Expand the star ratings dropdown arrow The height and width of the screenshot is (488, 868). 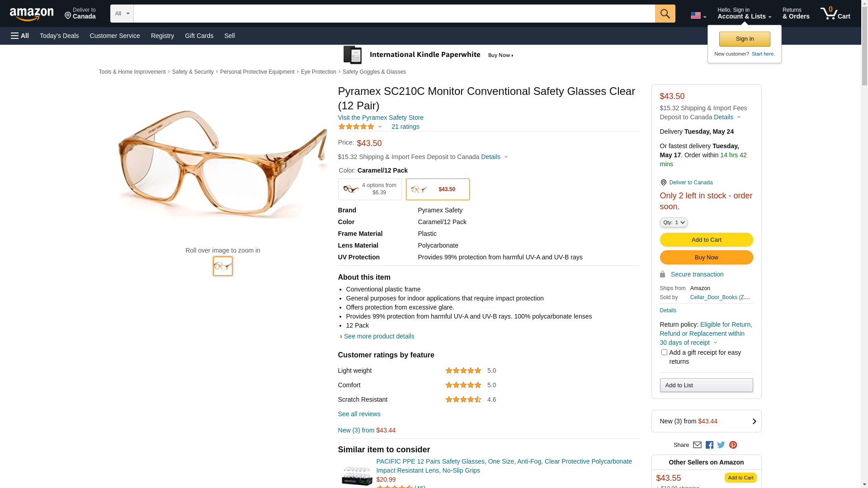(x=380, y=127)
